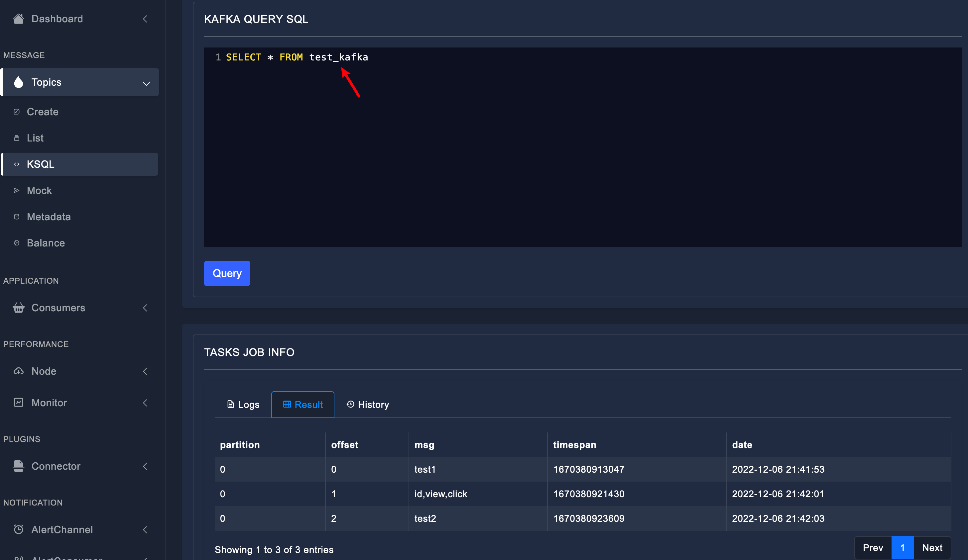The height and width of the screenshot is (560, 968).
Task: Select the AlertChannel notification icon
Action: click(19, 529)
